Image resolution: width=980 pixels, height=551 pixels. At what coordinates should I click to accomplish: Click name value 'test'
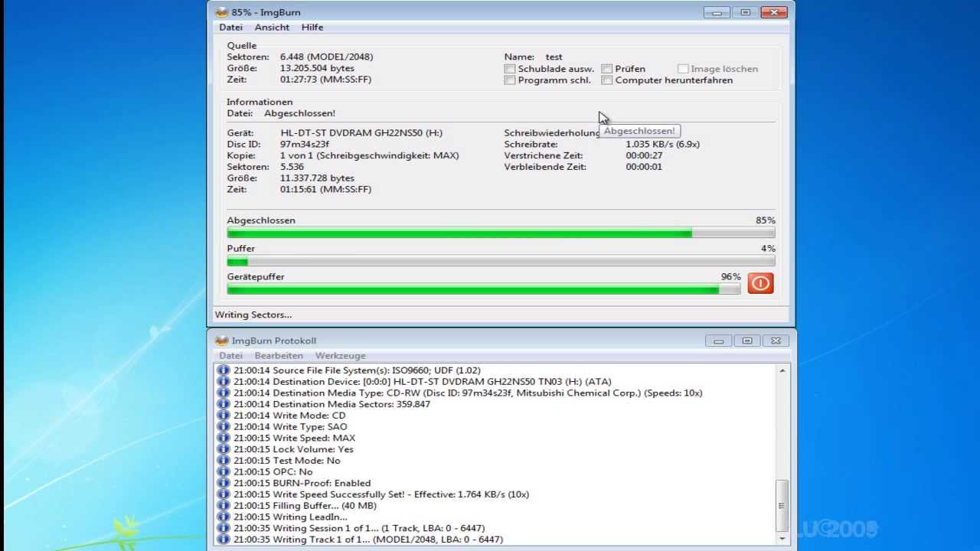click(x=554, y=57)
